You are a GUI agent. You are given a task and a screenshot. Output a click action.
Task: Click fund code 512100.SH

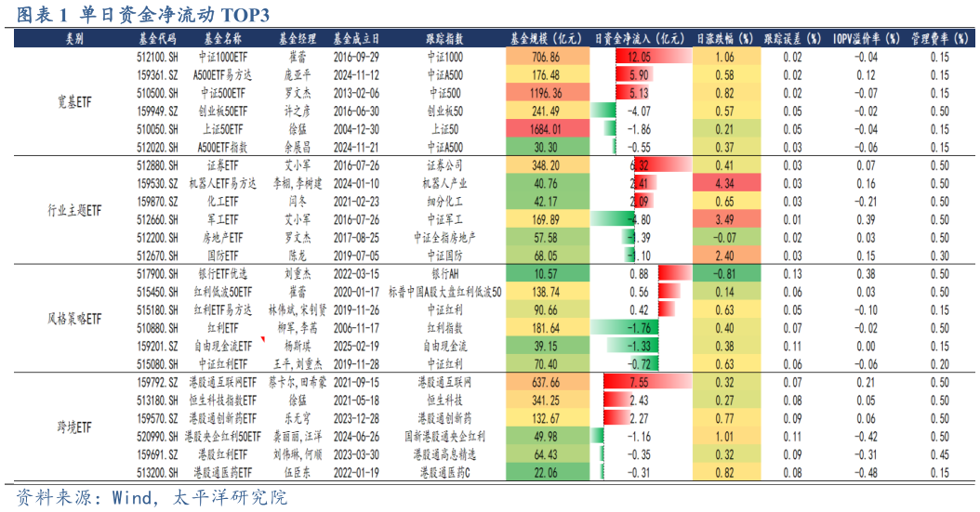click(x=157, y=57)
